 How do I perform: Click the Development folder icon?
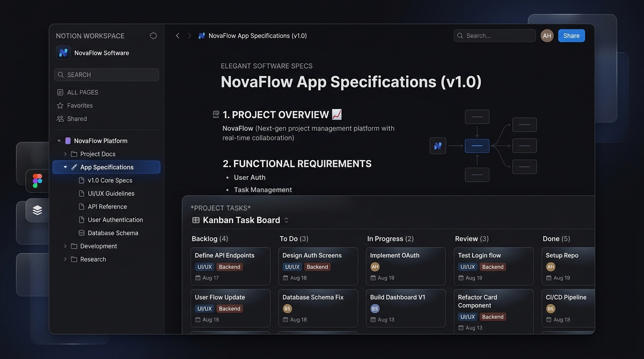coord(74,246)
